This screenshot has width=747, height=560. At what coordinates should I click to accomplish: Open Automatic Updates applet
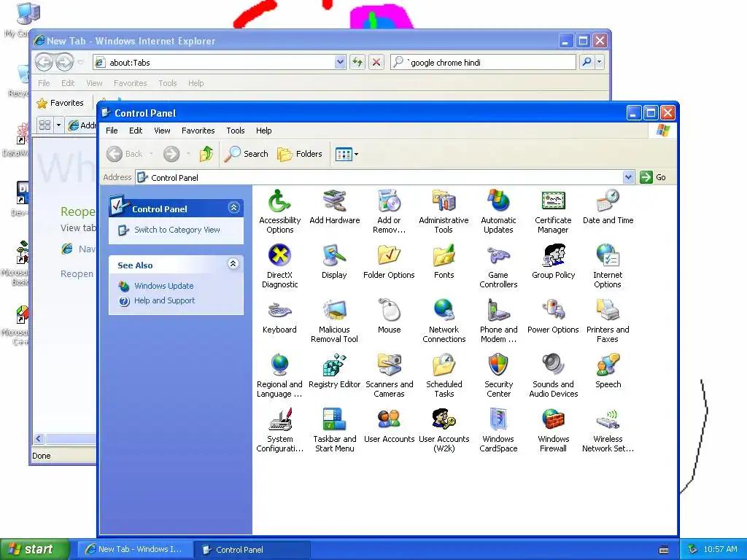click(x=498, y=211)
